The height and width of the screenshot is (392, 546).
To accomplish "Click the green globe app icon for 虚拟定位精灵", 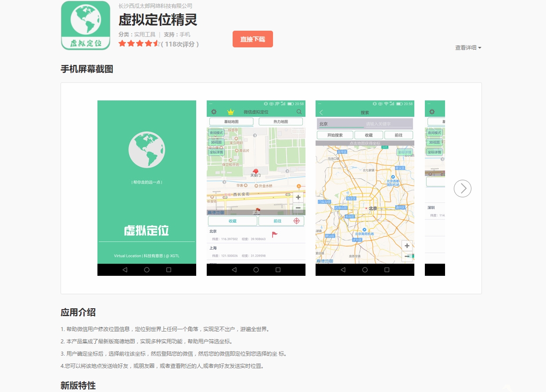I will tap(86, 25).
